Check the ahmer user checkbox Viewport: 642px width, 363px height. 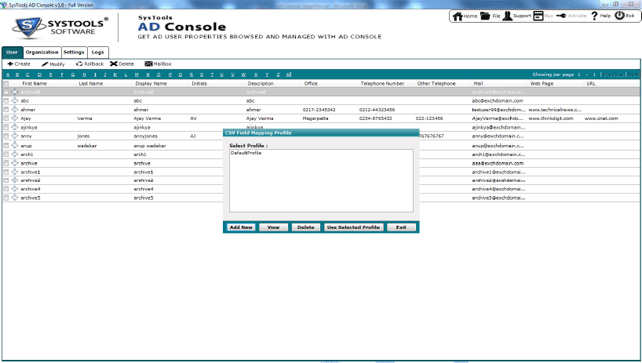pos(6,110)
